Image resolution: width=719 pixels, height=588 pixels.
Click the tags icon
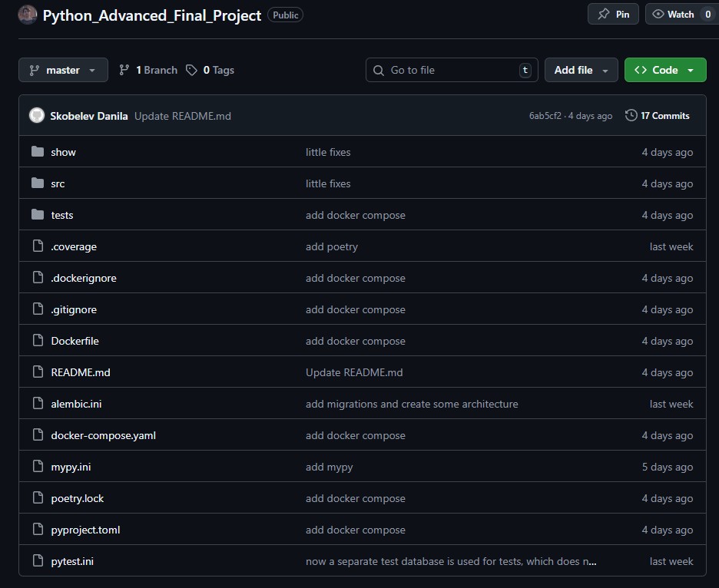click(x=191, y=70)
